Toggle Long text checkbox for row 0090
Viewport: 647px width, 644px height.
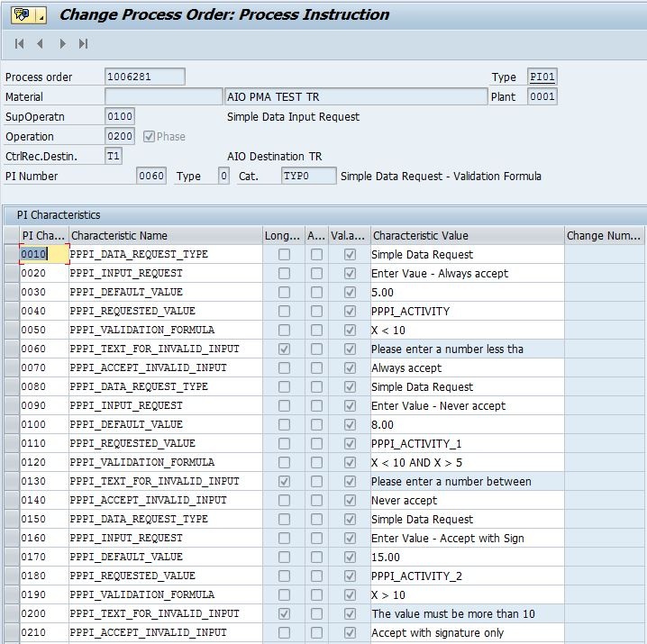[x=284, y=406]
